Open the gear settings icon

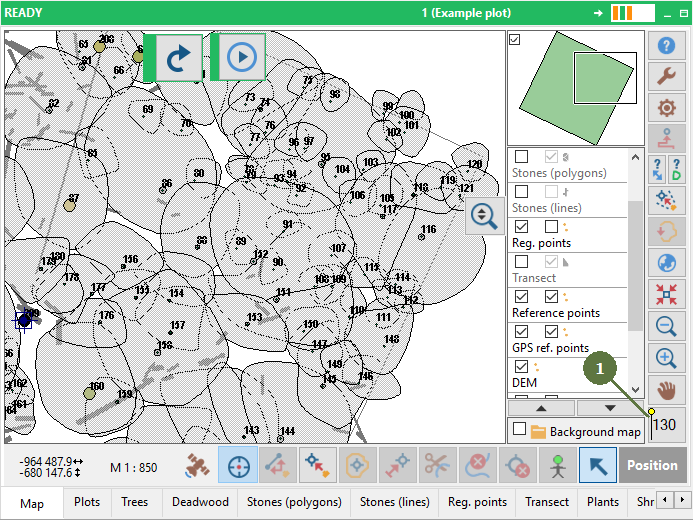point(666,107)
